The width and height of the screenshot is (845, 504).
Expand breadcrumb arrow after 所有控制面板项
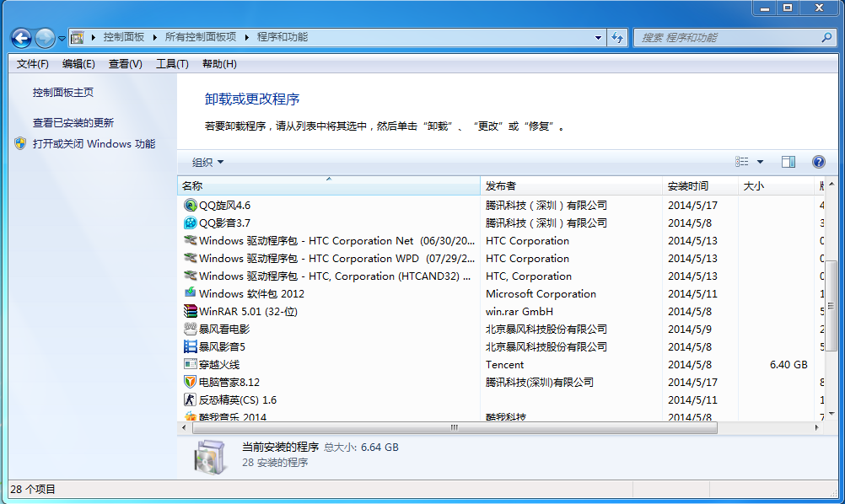point(247,37)
